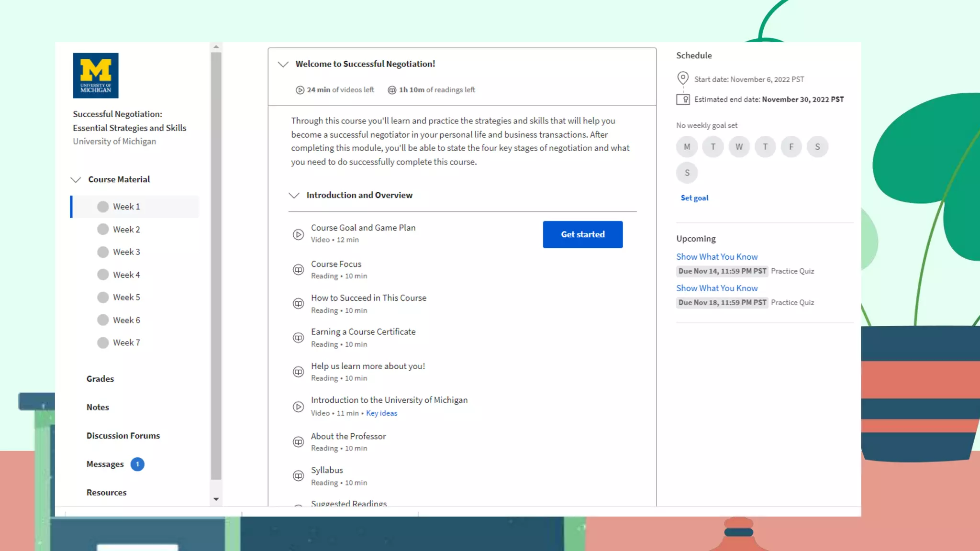Toggle Monday in weekly goal days
The width and height of the screenshot is (980, 551).
point(687,147)
